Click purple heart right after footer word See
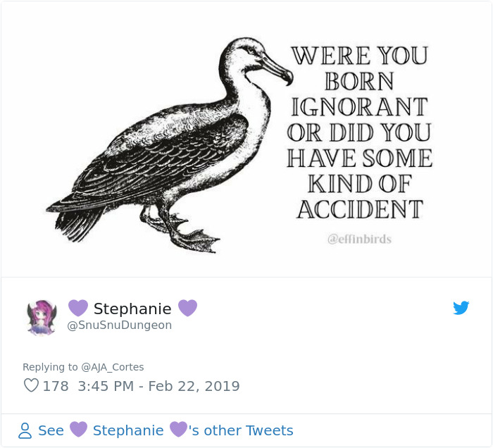Screen dimensions: 493x448 coord(78,430)
